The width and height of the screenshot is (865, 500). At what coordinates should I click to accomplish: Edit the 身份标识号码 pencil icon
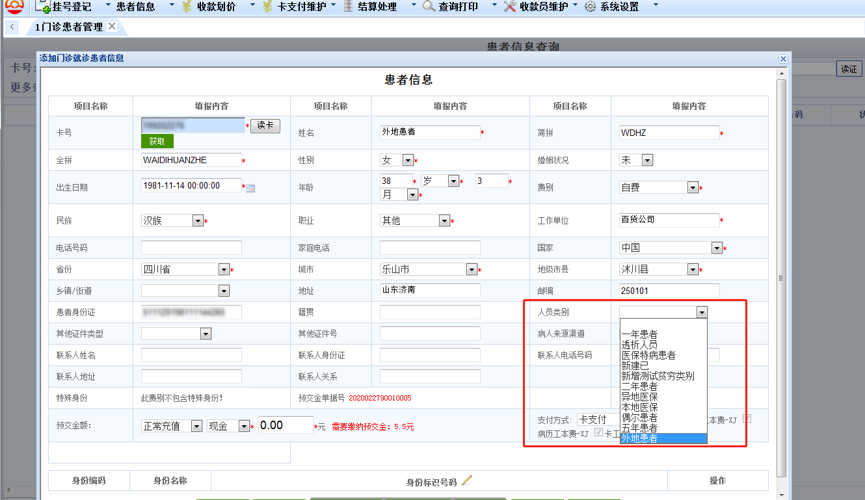point(467,481)
